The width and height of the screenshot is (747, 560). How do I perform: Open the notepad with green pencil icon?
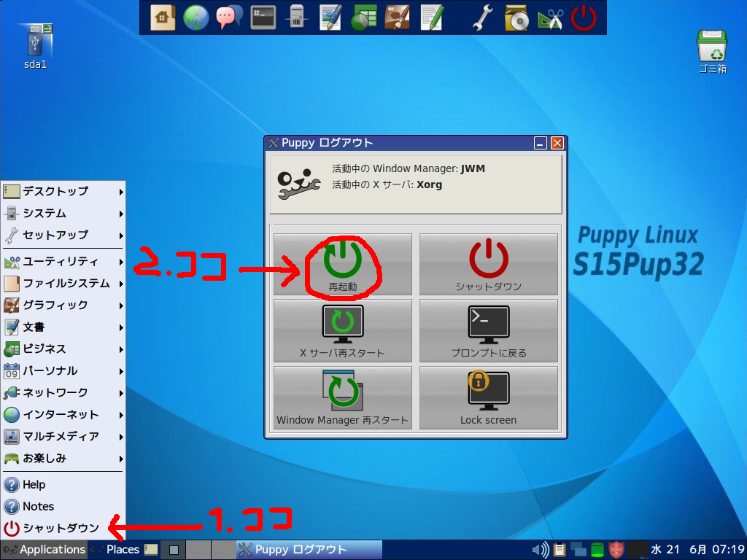432,17
